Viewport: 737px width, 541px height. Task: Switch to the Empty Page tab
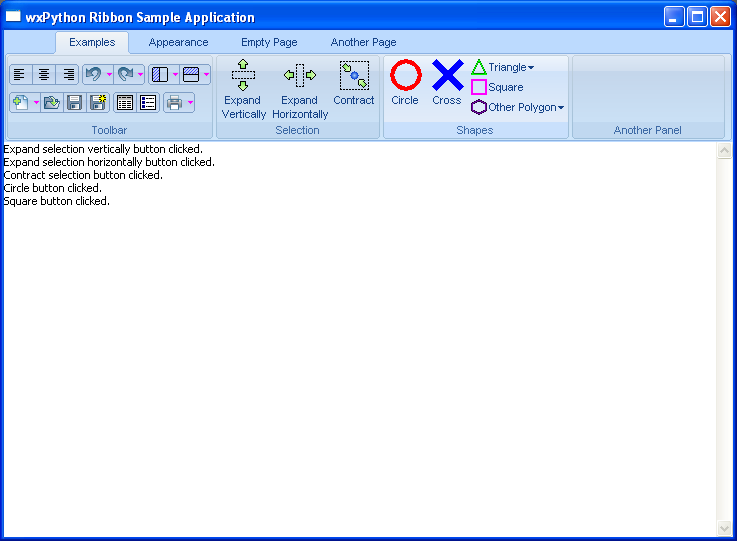pos(269,42)
